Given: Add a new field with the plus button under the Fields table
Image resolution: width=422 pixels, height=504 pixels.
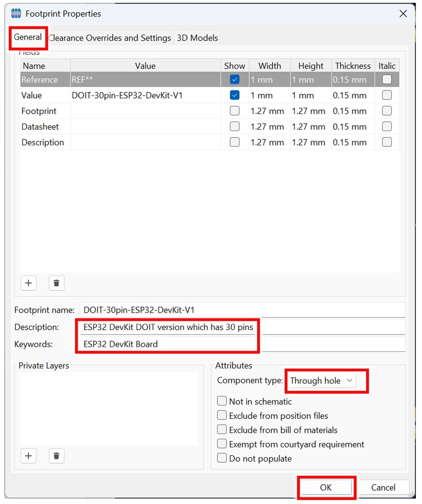Looking at the screenshot, I should [28, 283].
